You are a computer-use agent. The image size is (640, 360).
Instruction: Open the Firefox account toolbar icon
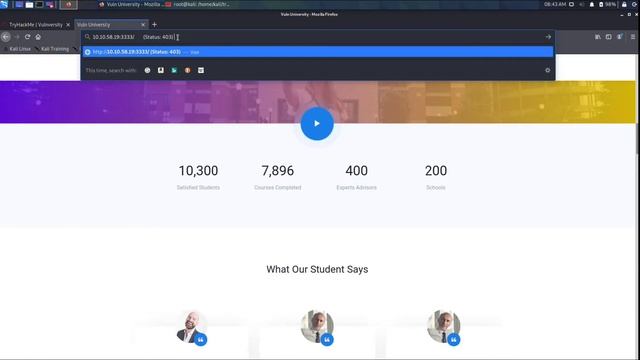[x=620, y=37]
